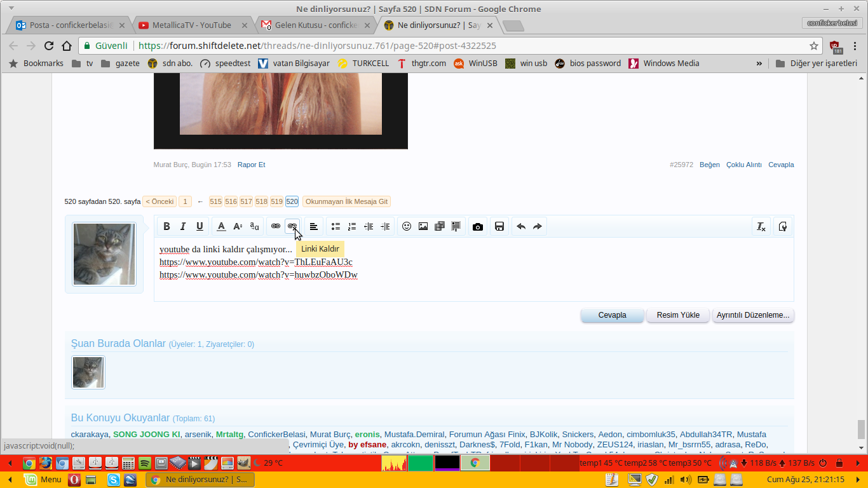Viewport: 868px width, 488px height.
Task: Click the Chrome home button
Action: pos(67,46)
